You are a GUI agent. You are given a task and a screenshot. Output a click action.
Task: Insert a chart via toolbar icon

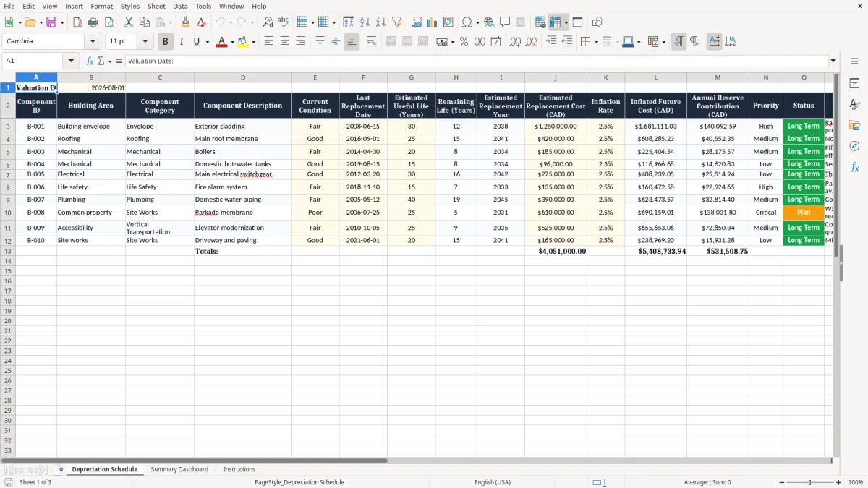pos(432,22)
